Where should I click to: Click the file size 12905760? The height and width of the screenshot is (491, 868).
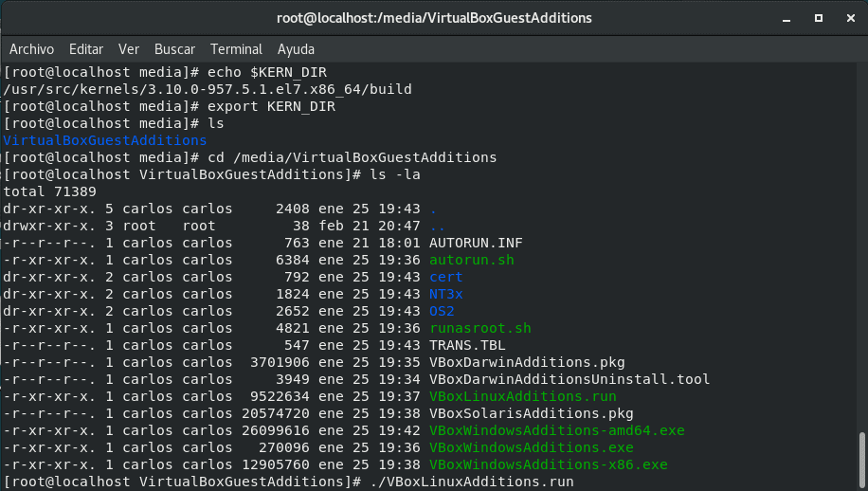[275, 465]
